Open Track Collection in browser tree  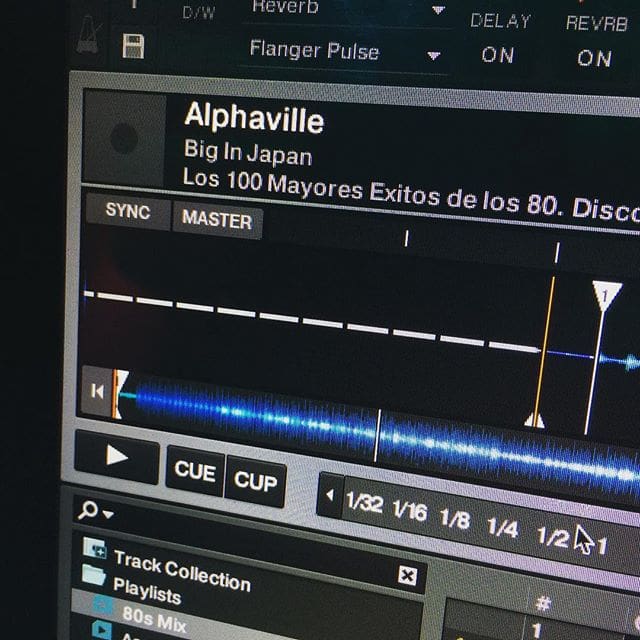tap(182, 571)
